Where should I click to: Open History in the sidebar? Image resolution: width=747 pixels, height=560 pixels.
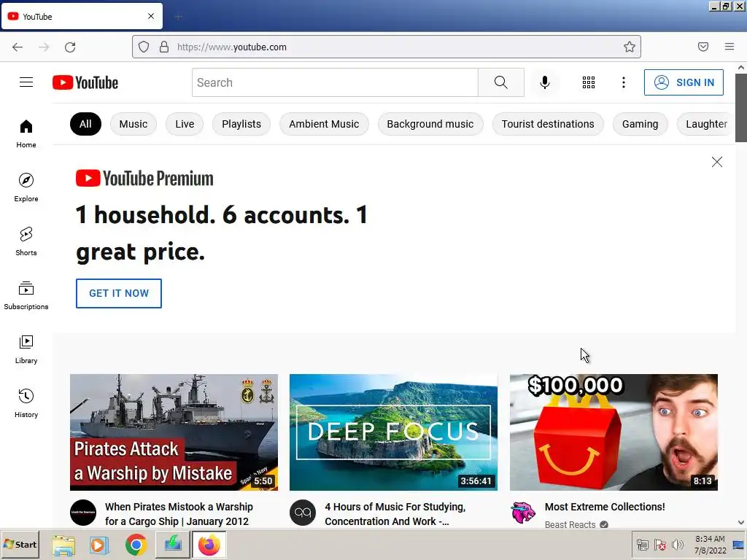[x=26, y=403]
